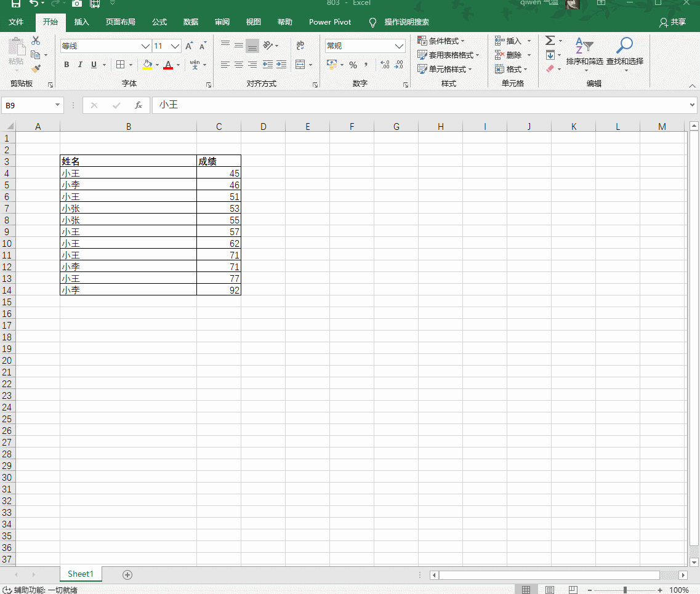This screenshot has height=594, width=700.
Task: Click the wrap text icon
Action: pyautogui.click(x=300, y=46)
